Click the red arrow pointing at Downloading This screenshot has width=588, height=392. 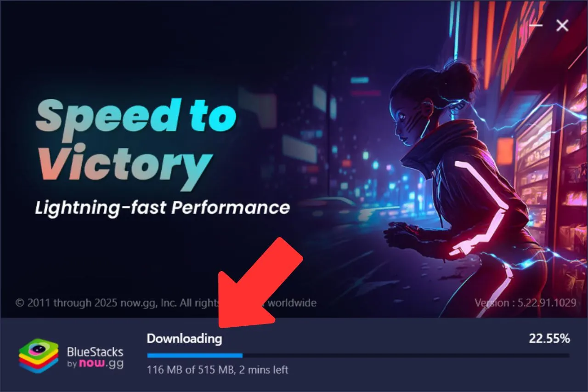260,283
